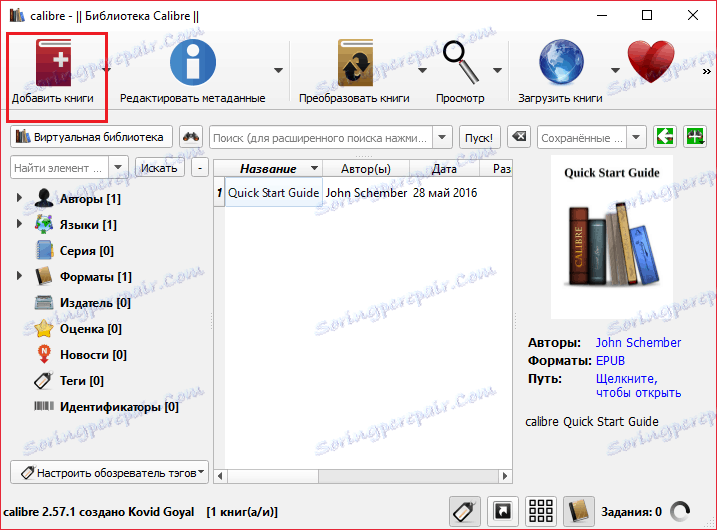Select the Теги [0] category
This screenshot has width=717, height=530.
pyautogui.click(x=82, y=380)
